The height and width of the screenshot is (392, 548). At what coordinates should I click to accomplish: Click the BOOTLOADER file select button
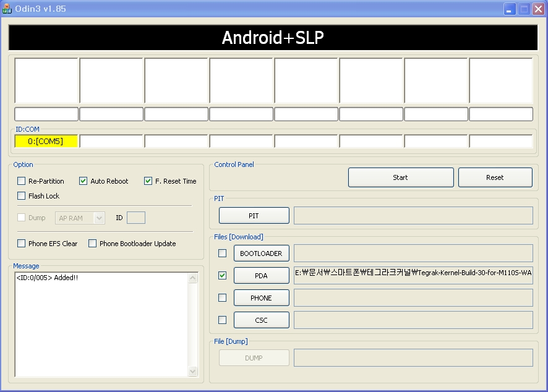[x=261, y=254]
